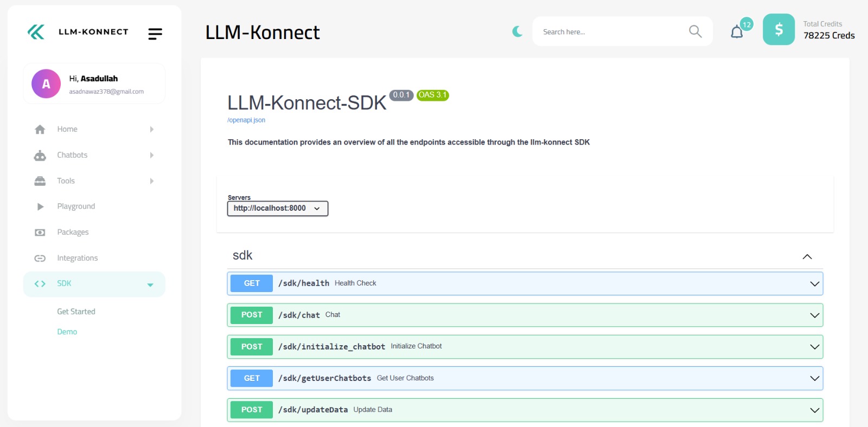Click the POST button for /sdk/chat
Image resolution: width=868 pixels, height=427 pixels.
(252, 315)
